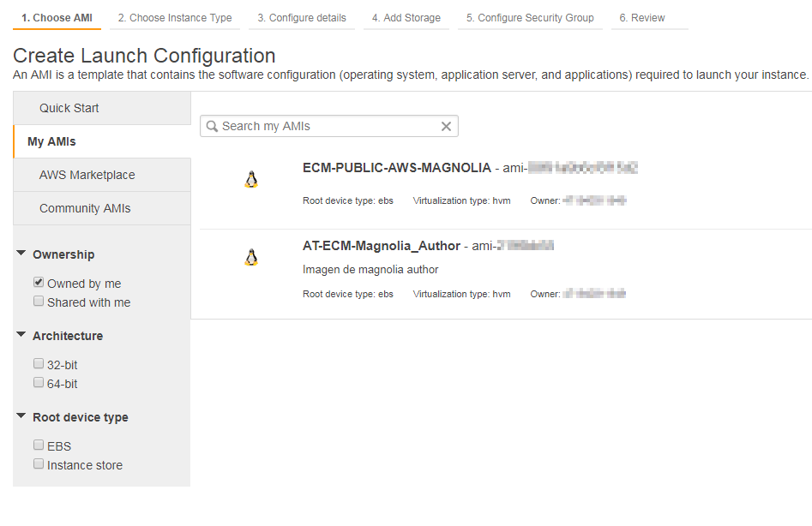
Task: Click 'Root device type: ebs' under AT-ECM-Magnolia_Author
Action: point(348,294)
